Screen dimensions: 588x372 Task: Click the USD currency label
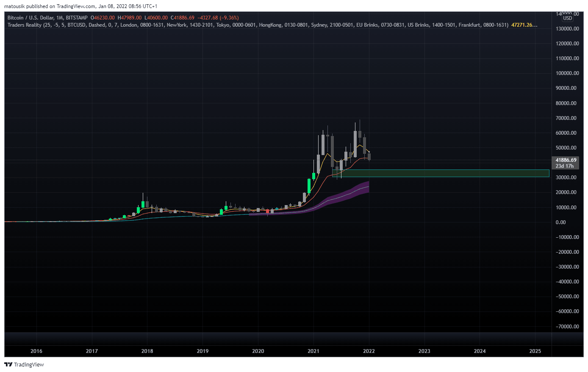[x=567, y=18]
